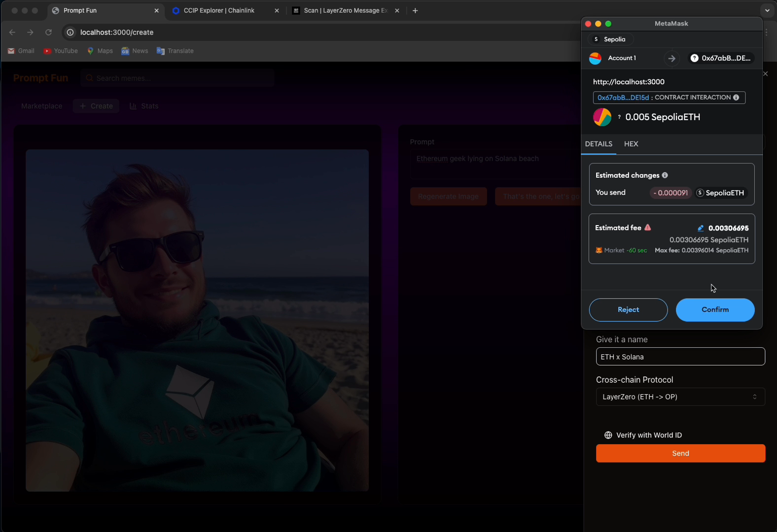Click the generated beach selfie image
777x532 pixels.
click(197, 320)
